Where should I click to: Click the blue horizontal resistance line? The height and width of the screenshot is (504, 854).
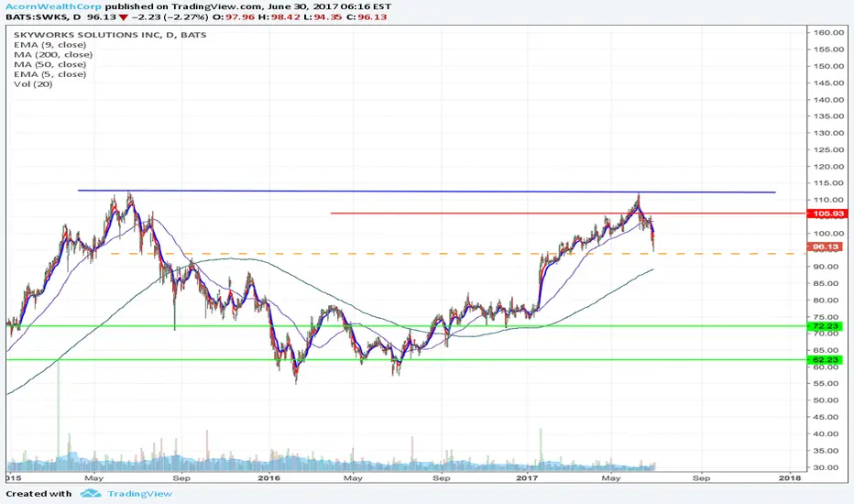[426, 192]
